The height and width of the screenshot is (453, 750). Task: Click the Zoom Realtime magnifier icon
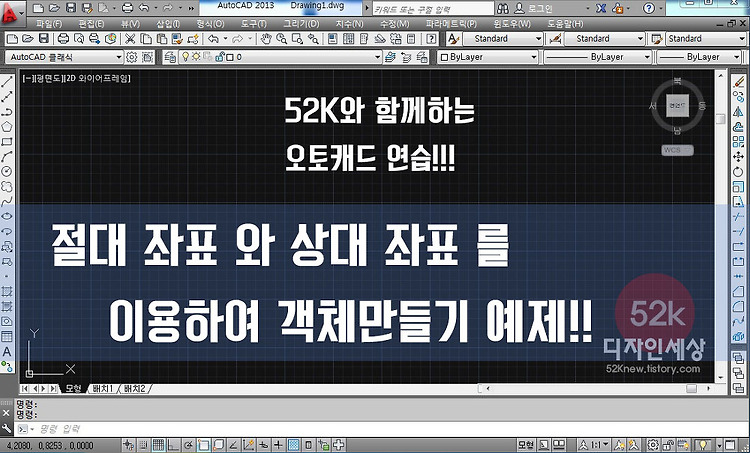(x=281, y=39)
